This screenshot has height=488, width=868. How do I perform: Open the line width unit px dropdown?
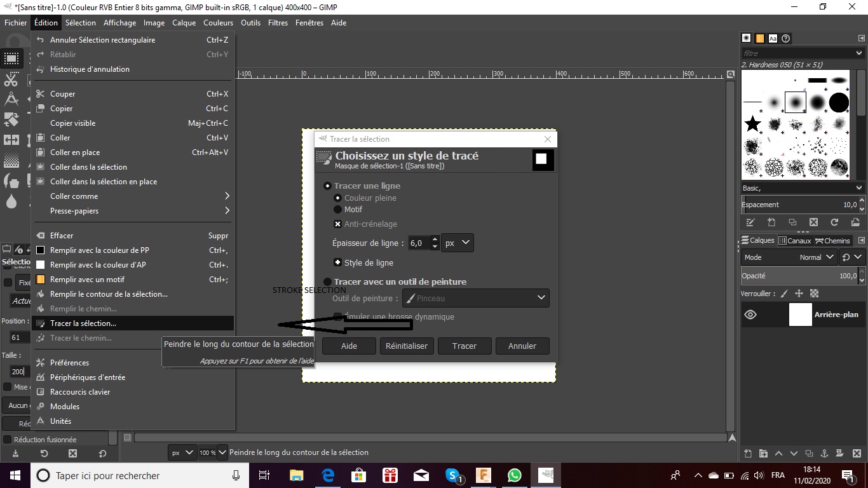[x=457, y=243]
